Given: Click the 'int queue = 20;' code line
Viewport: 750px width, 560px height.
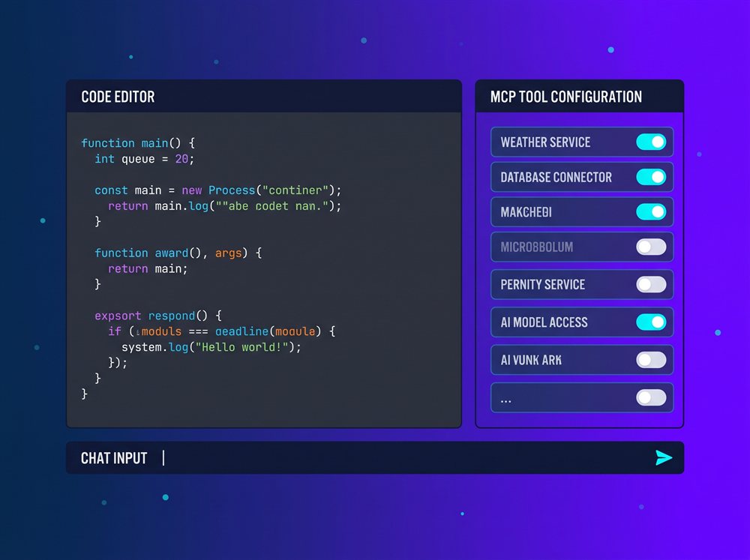Looking at the screenshot, I should click(x=144, y=159).
